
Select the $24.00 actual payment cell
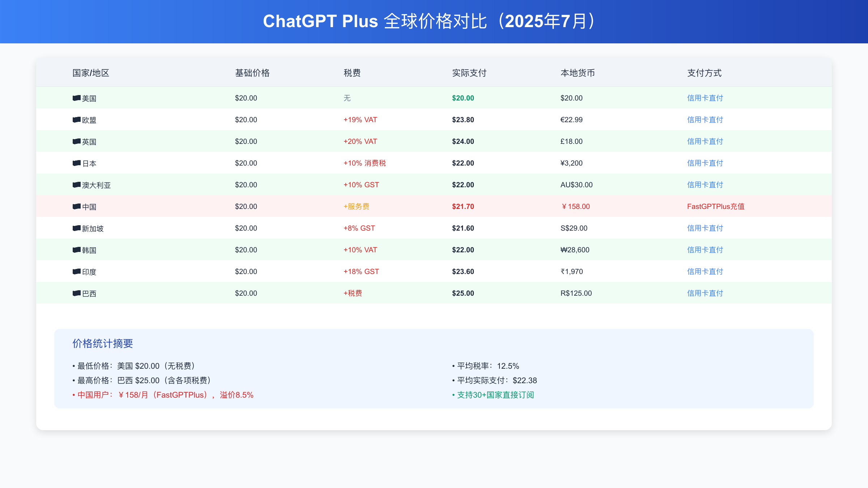[463, 141]
